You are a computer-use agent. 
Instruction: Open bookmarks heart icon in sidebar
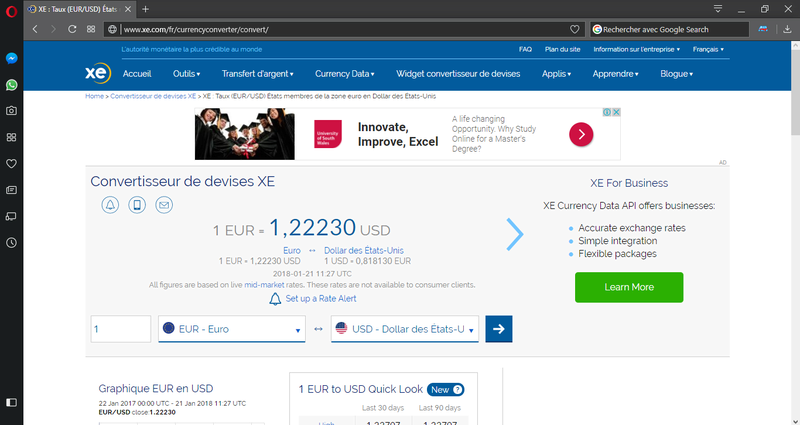(11, 164)
